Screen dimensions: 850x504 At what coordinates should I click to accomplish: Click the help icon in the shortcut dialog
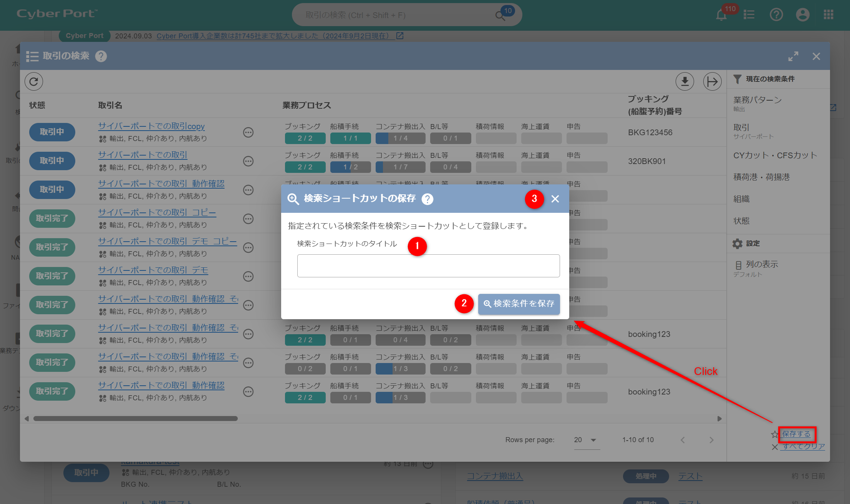pyautogui.click(x=427, y=199)
